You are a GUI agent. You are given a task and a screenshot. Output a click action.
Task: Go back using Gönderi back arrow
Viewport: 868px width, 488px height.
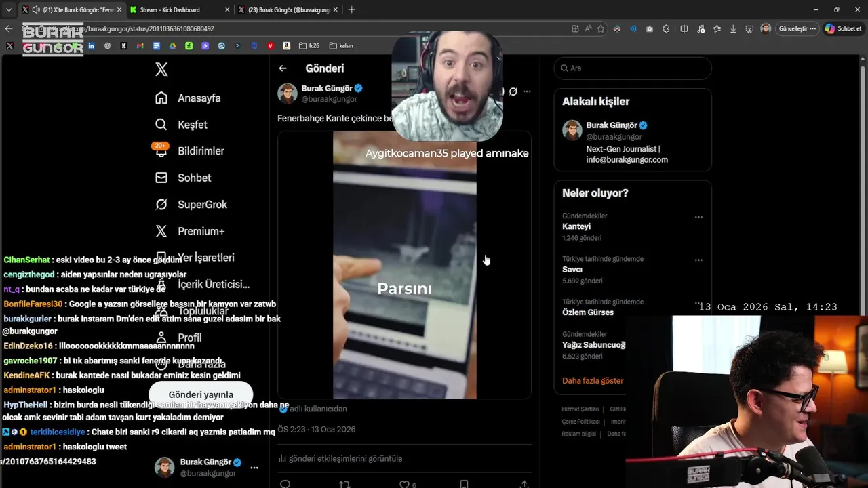pyautogui.click(x=283, y=68)
